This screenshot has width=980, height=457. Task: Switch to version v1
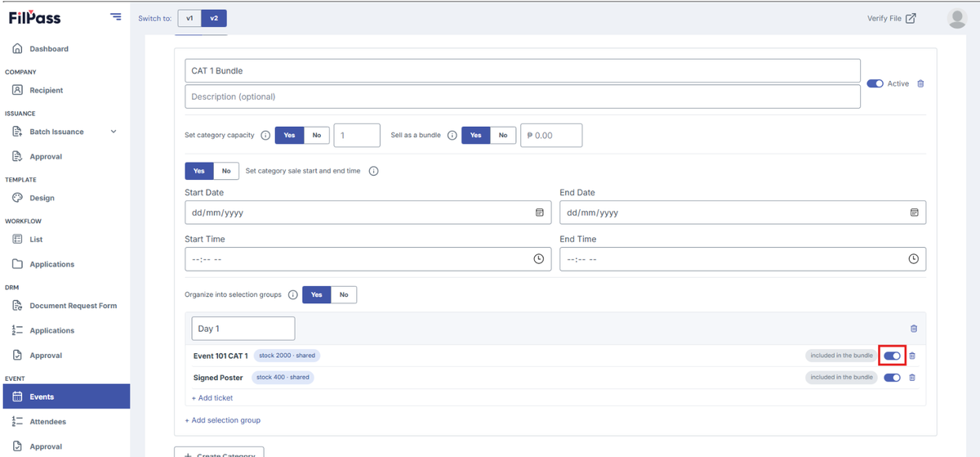(x=189, y=18)
